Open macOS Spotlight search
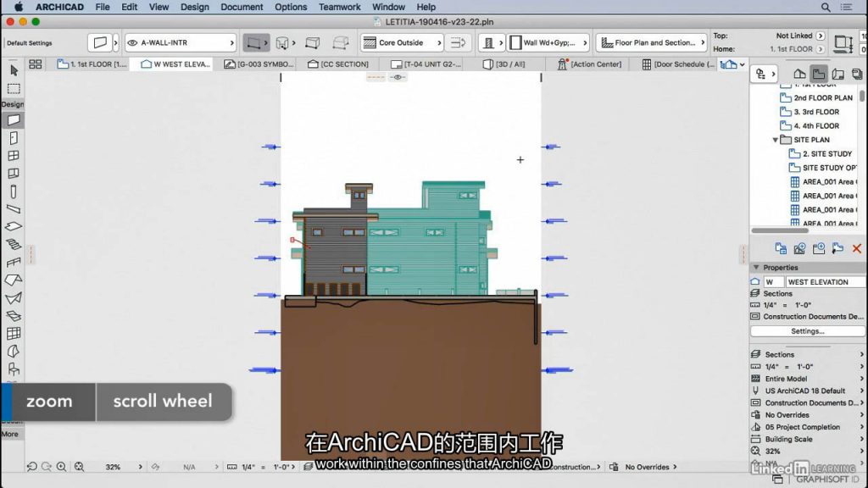Screen dimensions: 868x488 click(x=826, y=7)
